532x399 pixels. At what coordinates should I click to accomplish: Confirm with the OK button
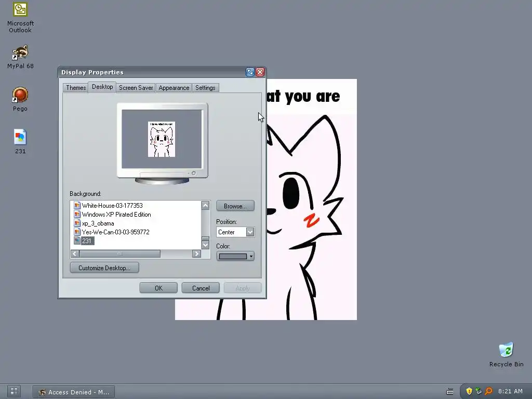[x=158, y=288]
